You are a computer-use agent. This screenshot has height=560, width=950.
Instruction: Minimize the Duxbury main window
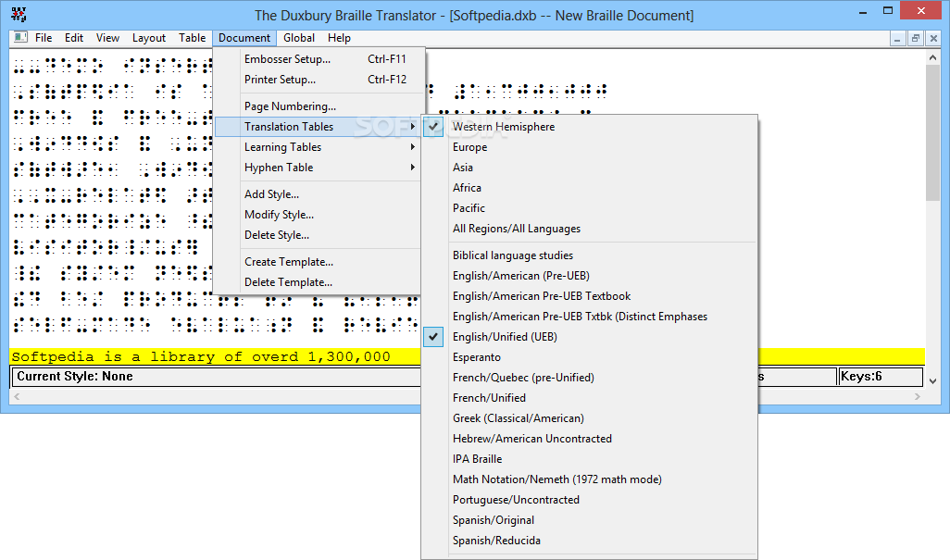863,11
